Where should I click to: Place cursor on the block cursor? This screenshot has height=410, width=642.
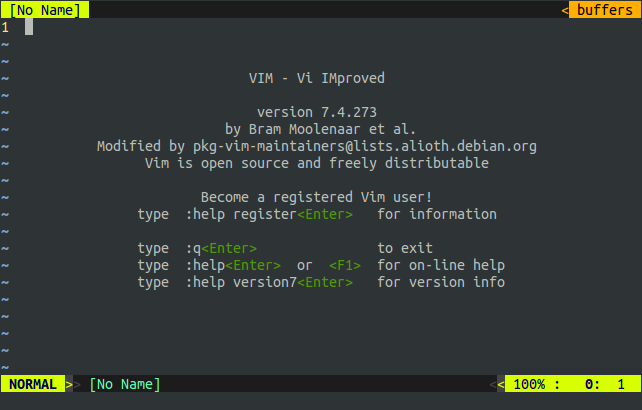[x=29, y=27]
